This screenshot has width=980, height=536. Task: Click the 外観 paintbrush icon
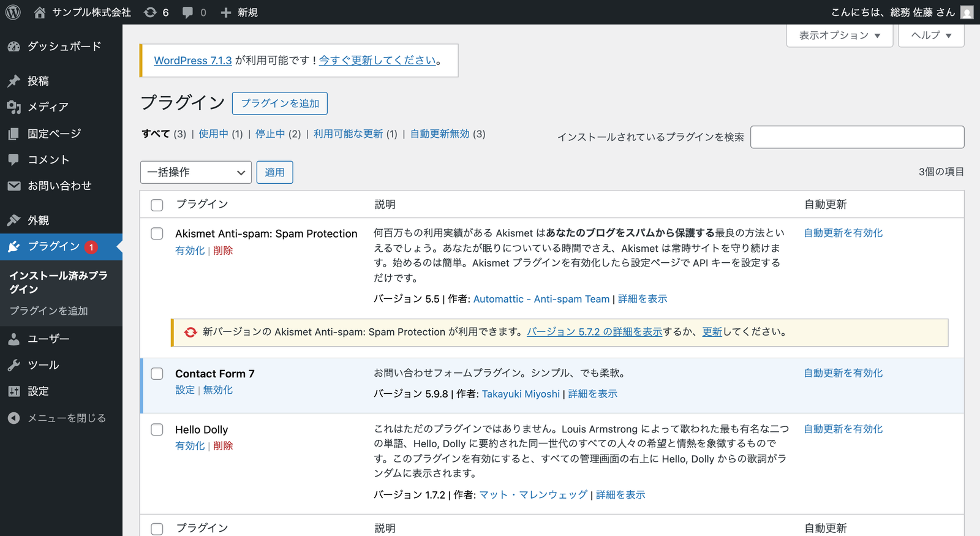coord(13,220)
